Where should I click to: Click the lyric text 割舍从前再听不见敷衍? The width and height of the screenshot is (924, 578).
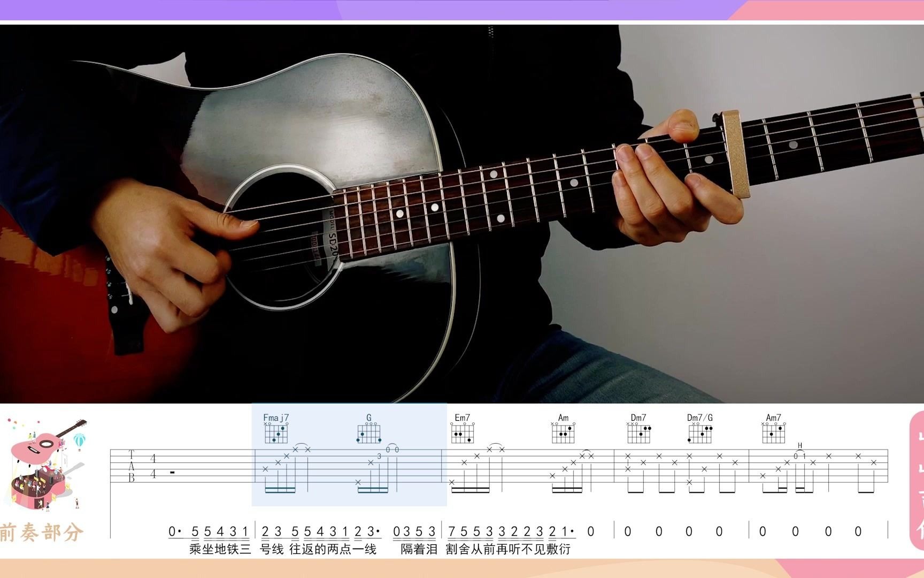(x=508, y=549)
